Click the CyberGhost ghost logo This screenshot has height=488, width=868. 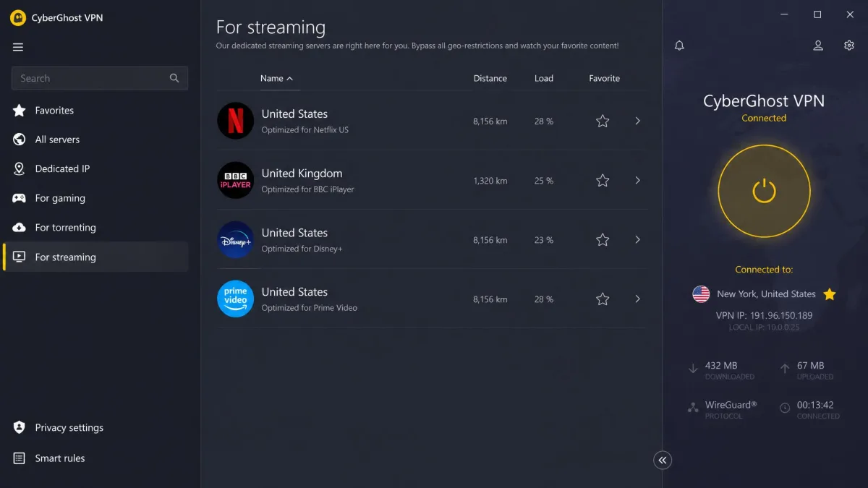18,18
